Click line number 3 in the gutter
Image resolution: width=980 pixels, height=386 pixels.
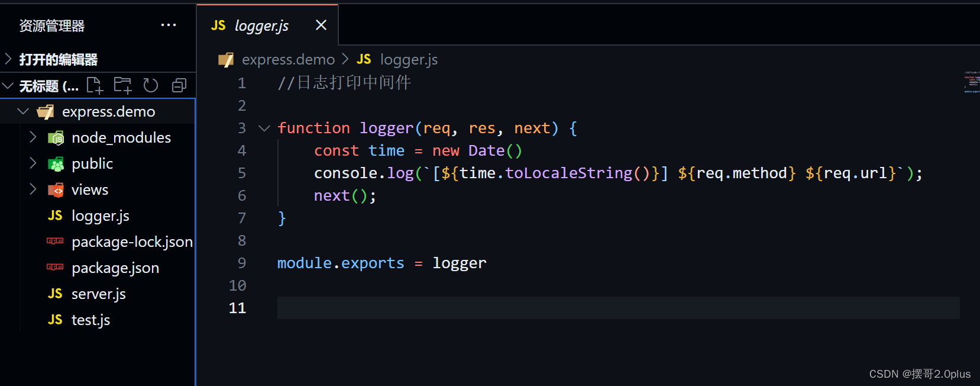click(242, 128)
